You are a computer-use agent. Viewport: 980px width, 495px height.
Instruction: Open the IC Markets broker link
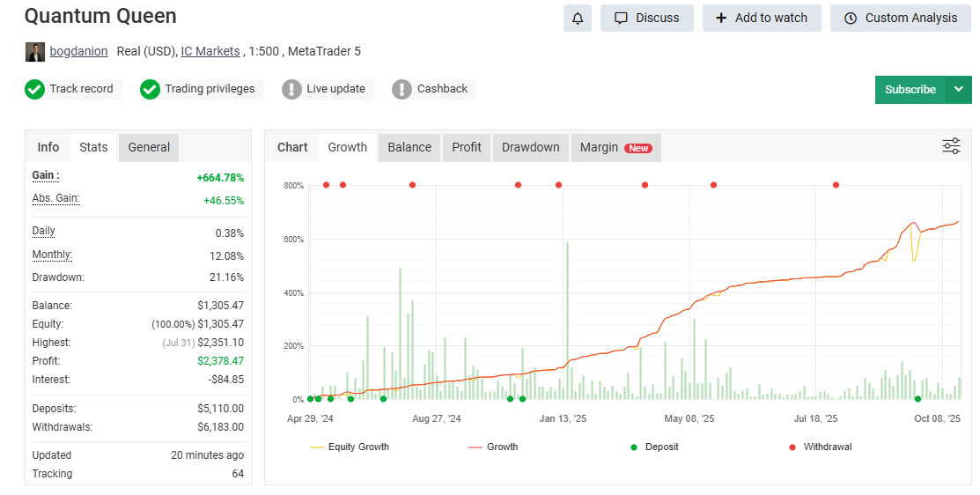(210, 51)
